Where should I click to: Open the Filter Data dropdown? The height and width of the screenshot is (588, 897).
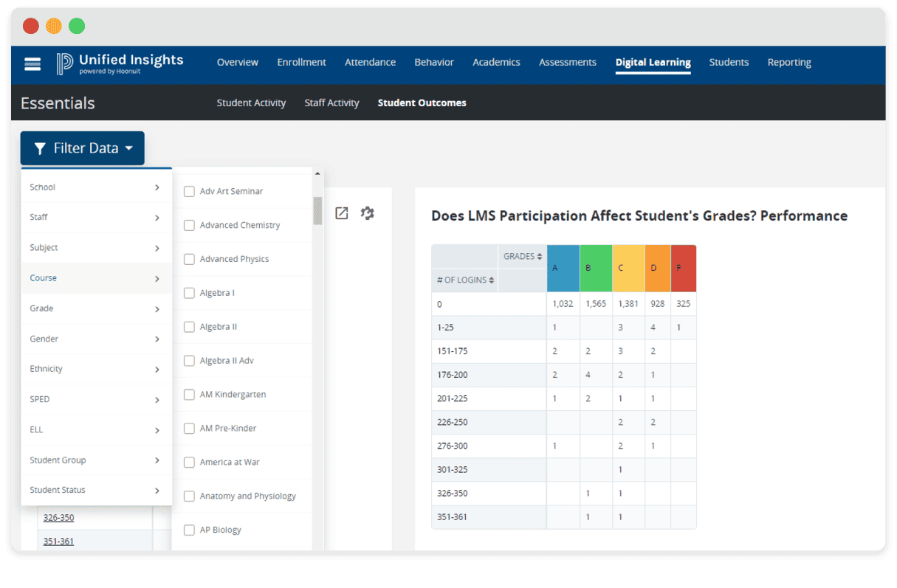coord(82,148)
